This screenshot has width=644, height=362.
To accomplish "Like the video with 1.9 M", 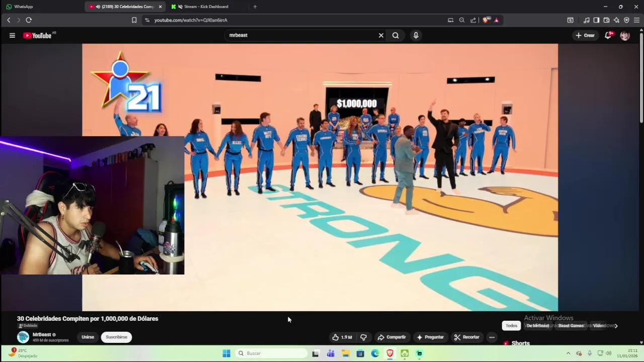I will tap(342, 337).
